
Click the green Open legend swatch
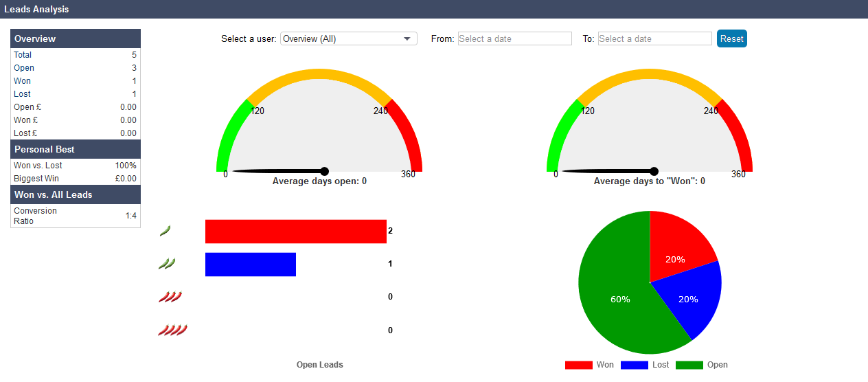point(689,365)
